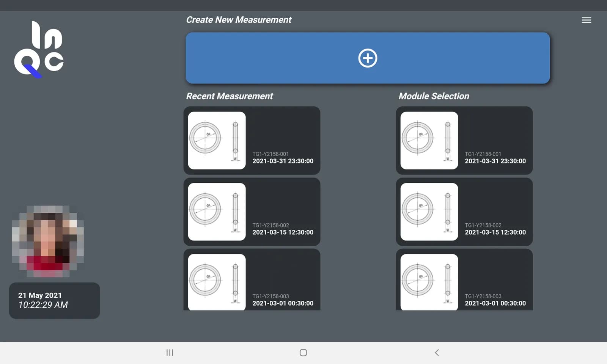This screenshot has height=364, width=607.
Task: Click the 10:22:29 AM clock text
Action: tap(43, 305)
